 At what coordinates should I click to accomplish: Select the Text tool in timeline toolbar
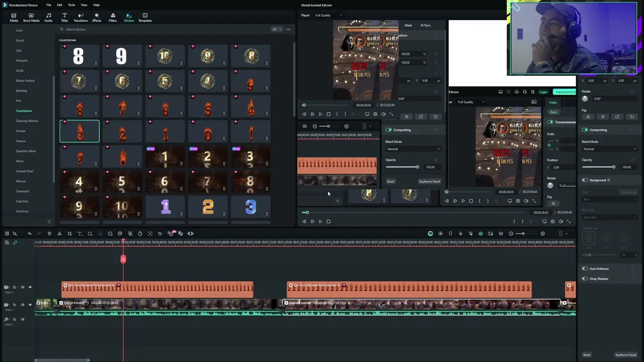pyautogui.click(x=79, y=234)
